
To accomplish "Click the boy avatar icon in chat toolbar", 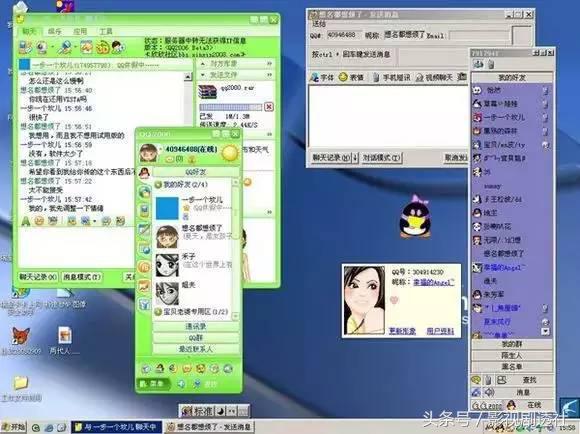I will click(118, 47).
